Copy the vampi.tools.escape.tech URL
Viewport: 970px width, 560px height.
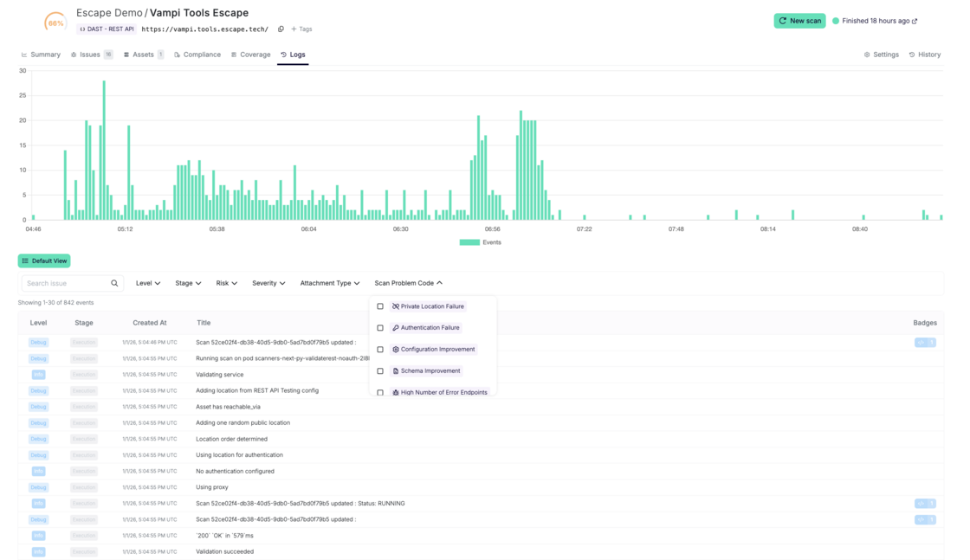coord(281,29)
